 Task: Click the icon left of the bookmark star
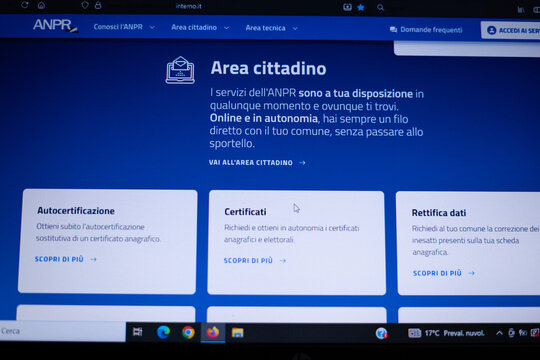pos(347,7)
